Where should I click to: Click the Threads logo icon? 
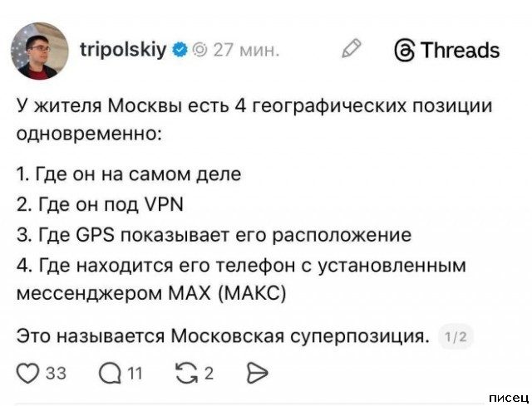click(405, 50)
